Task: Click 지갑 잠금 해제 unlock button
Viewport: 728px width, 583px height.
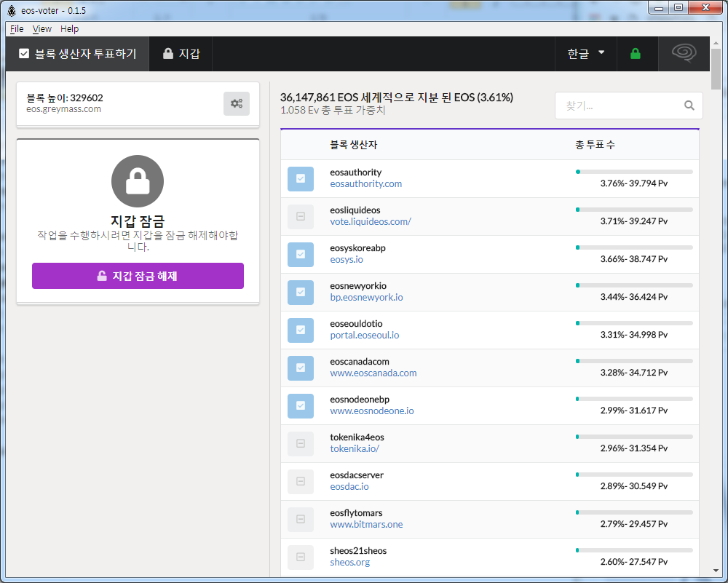Action: pos(138,276)
